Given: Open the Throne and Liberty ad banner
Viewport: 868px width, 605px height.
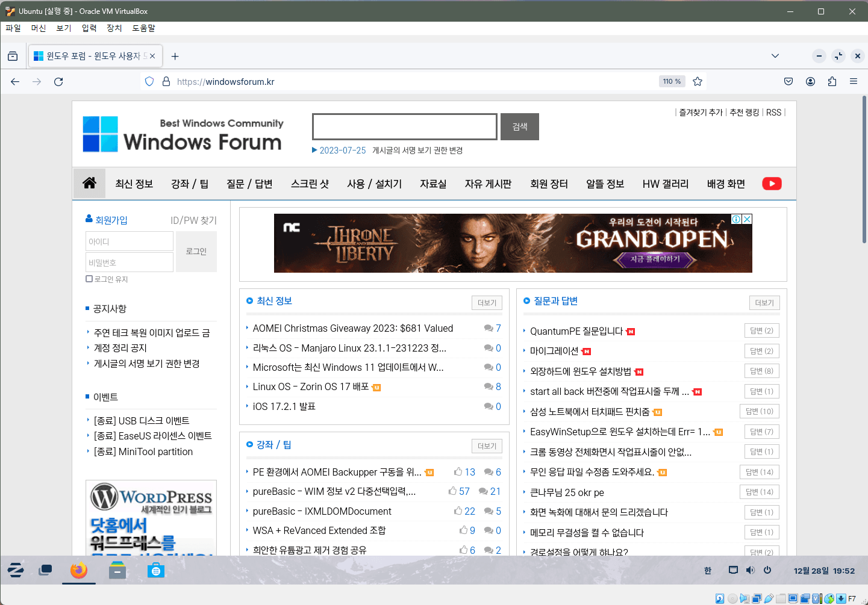Looking at the screenshot, I should [x=513, y=243].
